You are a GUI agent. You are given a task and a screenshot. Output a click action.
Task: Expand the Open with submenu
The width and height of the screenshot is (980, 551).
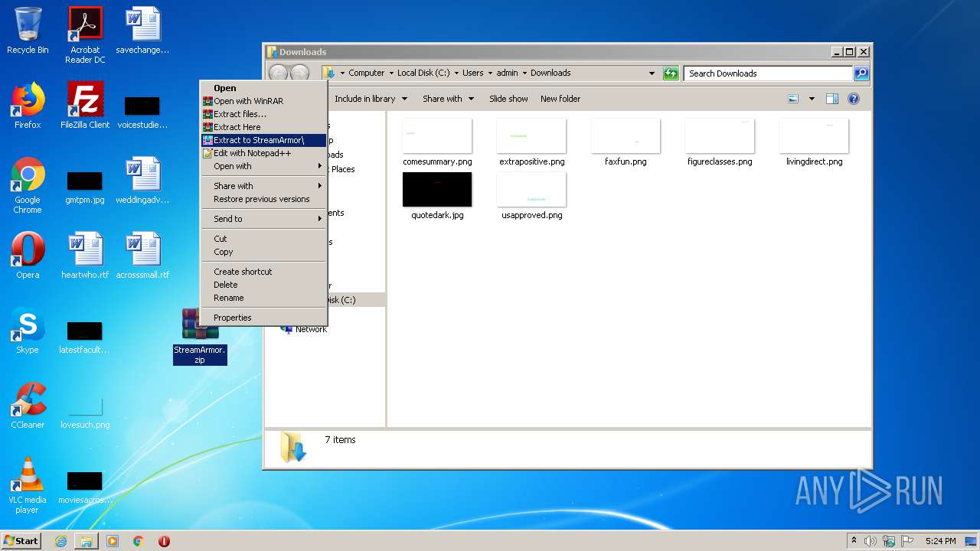[263, 166]
